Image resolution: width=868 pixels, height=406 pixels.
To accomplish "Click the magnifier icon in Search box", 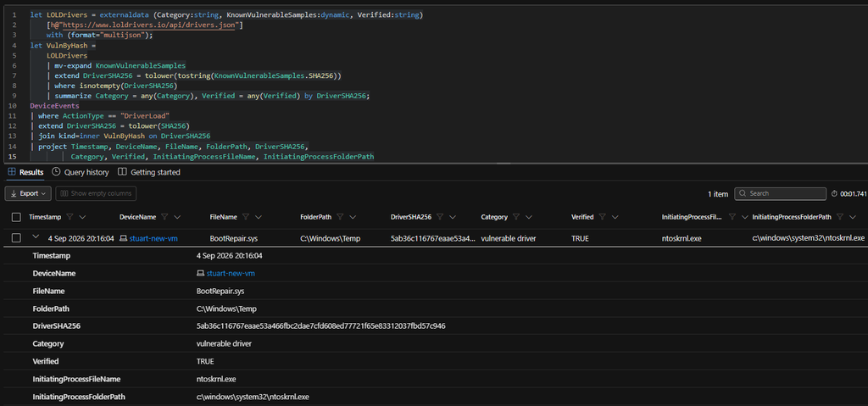I will tap(743, 193).
